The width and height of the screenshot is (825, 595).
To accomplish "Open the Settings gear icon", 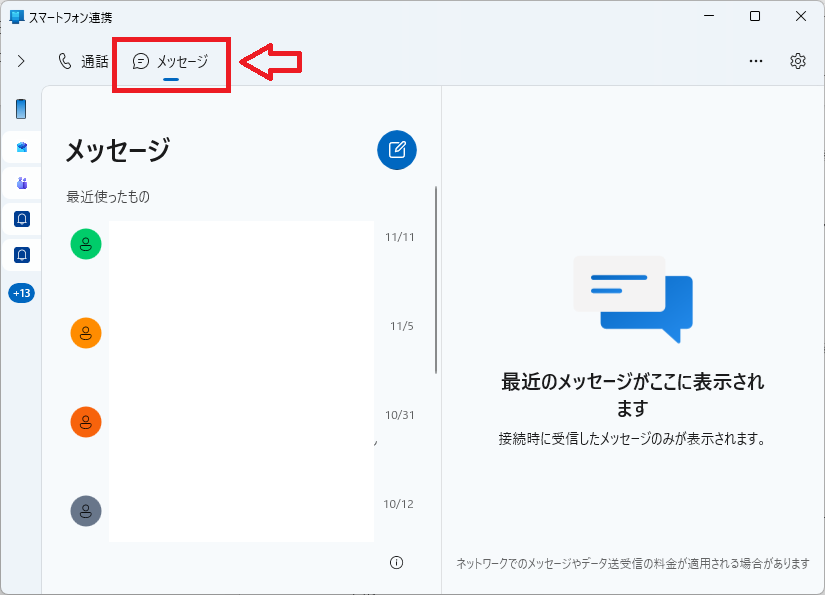I will [x=797, y=61].
